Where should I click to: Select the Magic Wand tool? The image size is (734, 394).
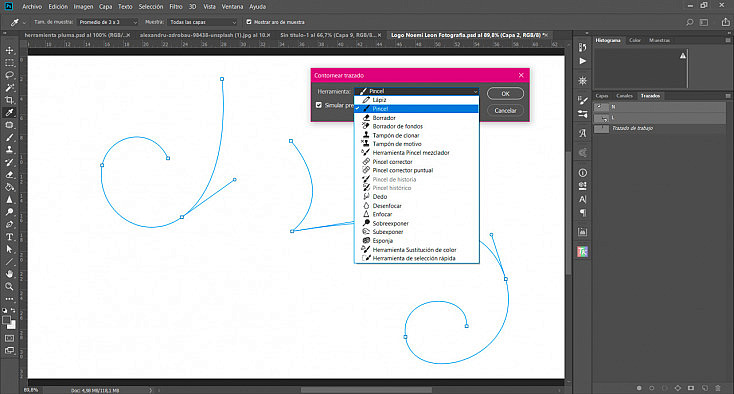pyautogui.click(x=9, y=88)
